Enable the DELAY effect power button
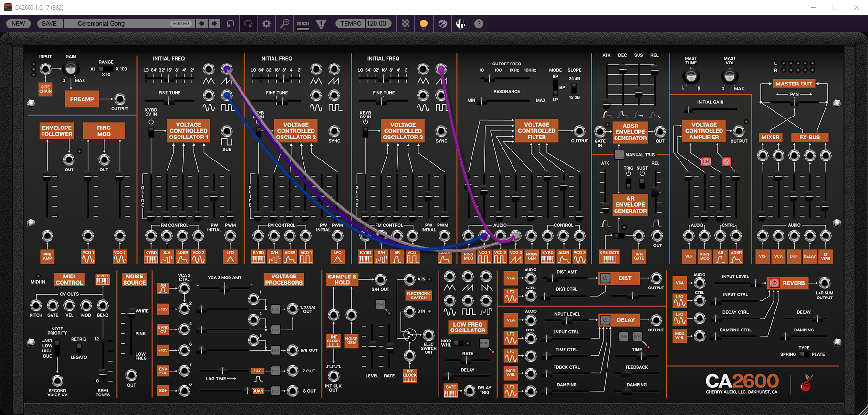The width and height of the screenshot is (868, 415). point(605,320)
